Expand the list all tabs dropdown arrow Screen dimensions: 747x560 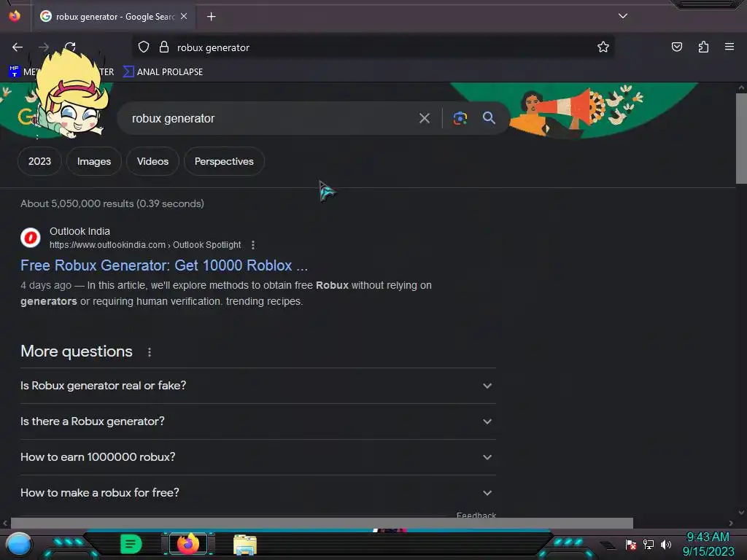(x=623, y=16)
